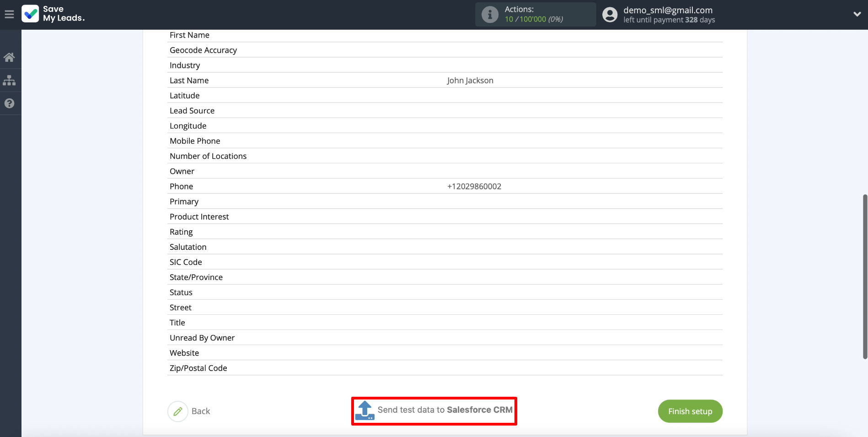Select the Latitude row
The width and height of the screenshot is (868, 437).
(445, 96)
